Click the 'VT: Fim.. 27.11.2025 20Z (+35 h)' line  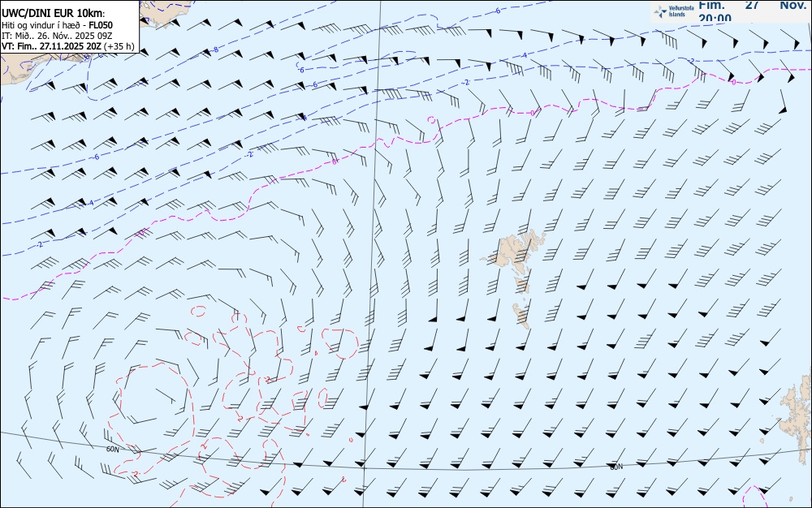68,46
